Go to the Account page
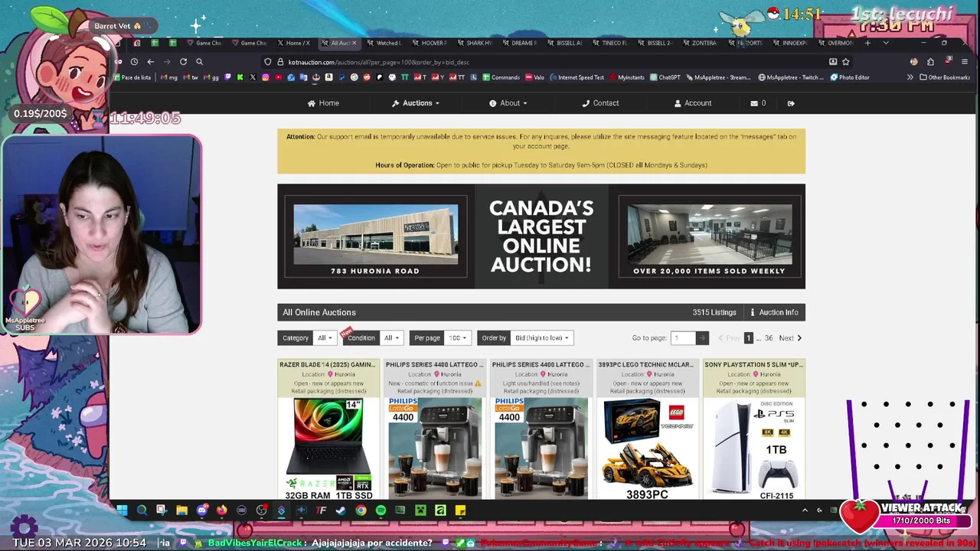980x551 pixels. pos(693,103)
